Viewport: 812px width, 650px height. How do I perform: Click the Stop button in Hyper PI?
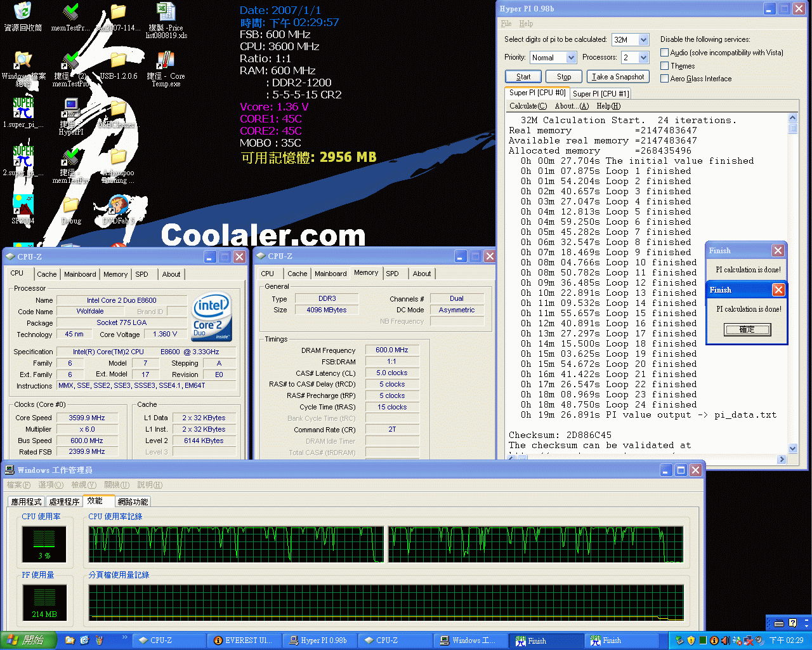[564, 77]
